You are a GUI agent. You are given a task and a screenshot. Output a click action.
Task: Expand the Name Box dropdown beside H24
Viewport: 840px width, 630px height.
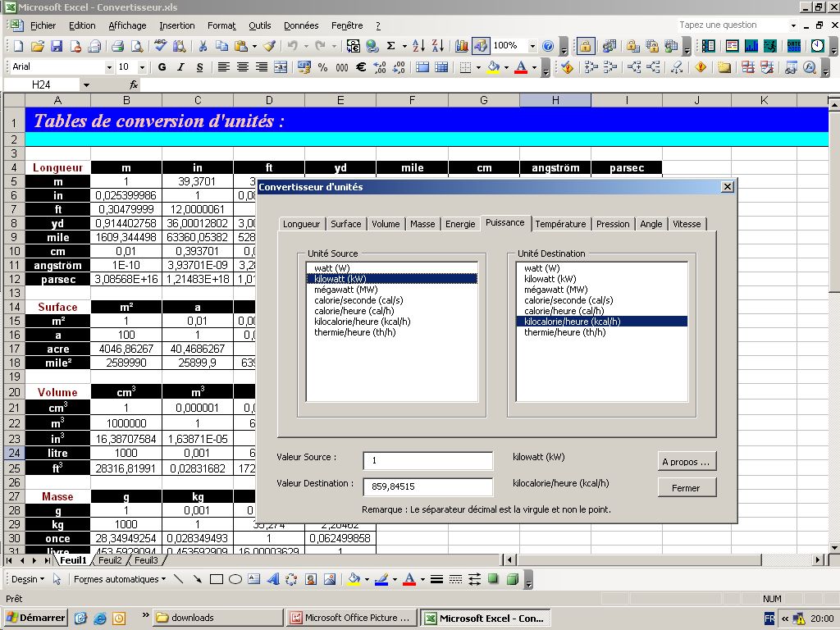click(x=86, y=84)
